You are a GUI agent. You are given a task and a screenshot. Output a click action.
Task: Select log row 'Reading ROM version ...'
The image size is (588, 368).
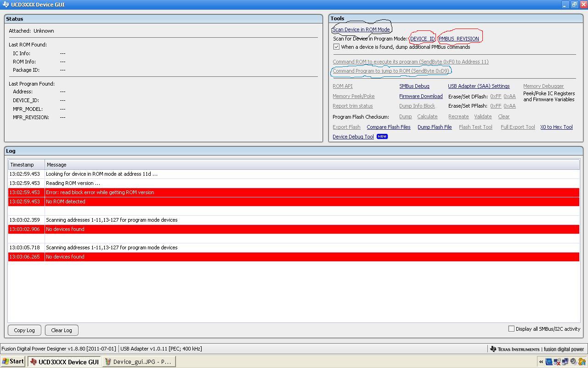[294, 183]
